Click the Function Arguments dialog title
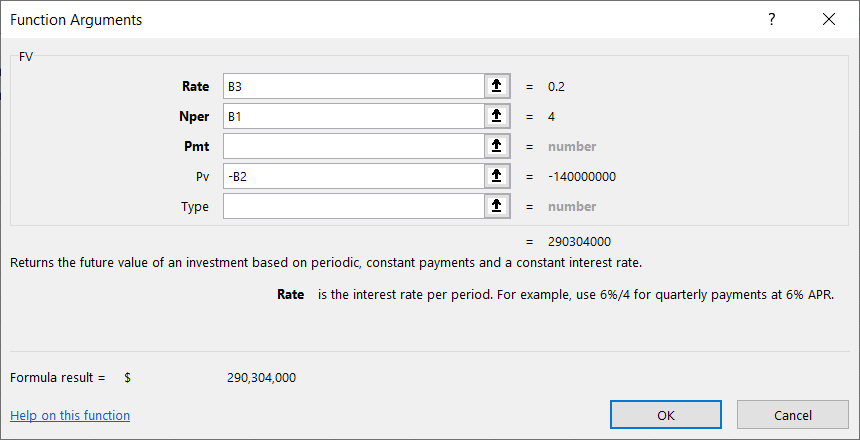 [x=76, y=19]
